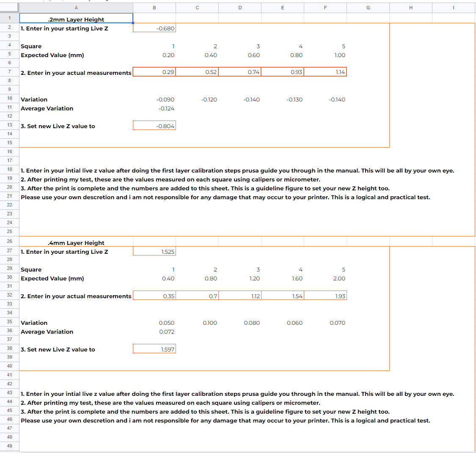Select the new Live Z value cell 1.597
476x453 pixels.
(154, 349)
